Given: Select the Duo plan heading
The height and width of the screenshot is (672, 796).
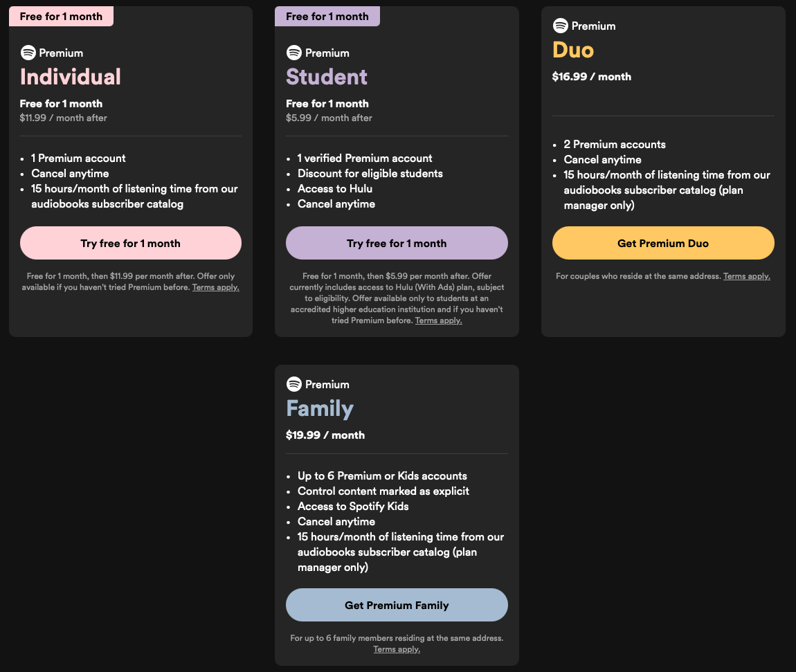Looking at the screenshot, I should 573,50.
